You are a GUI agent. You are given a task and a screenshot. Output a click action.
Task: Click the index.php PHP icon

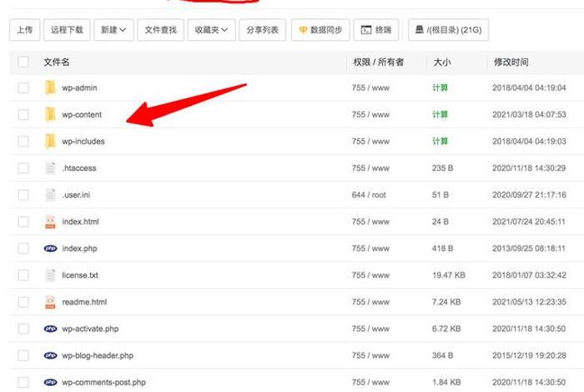pyautogui.click(x=50, y=249)
